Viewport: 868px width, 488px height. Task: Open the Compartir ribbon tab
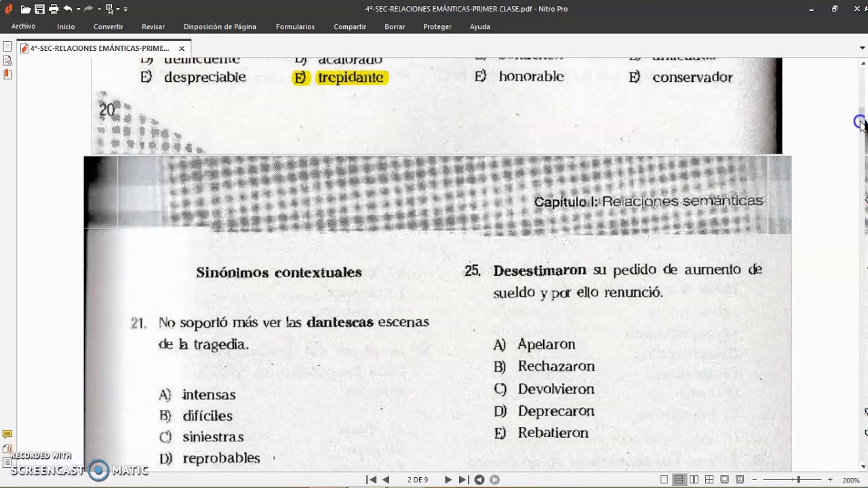pos(350,26)
